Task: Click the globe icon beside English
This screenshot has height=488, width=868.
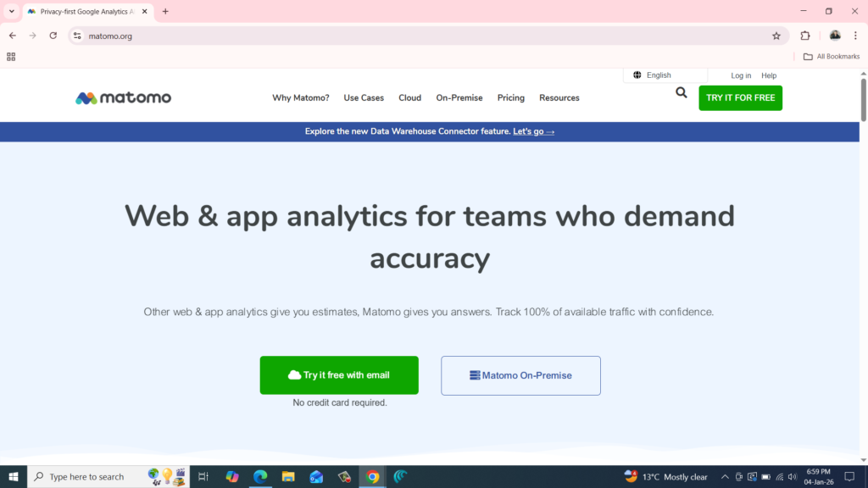Action: click(636, 75)
